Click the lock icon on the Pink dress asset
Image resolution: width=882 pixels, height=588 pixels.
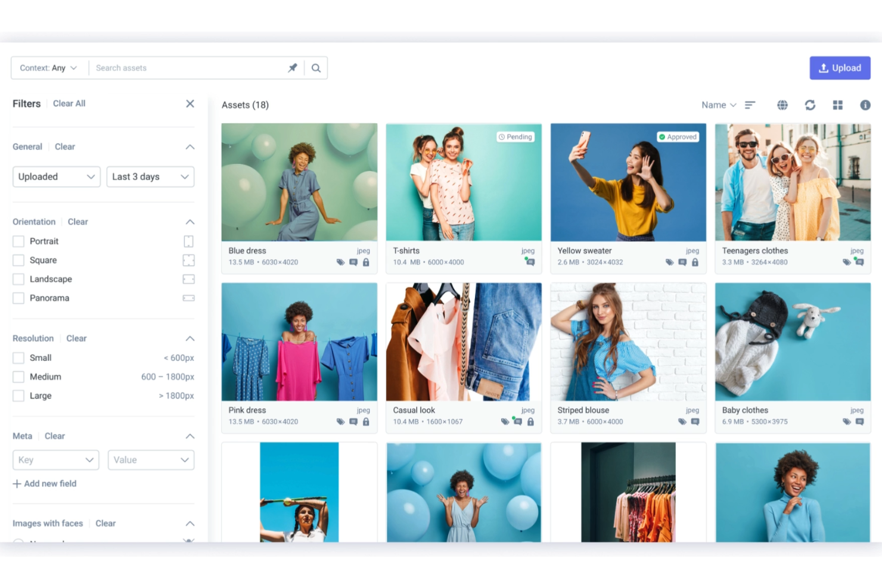click(x=367, y=421)
